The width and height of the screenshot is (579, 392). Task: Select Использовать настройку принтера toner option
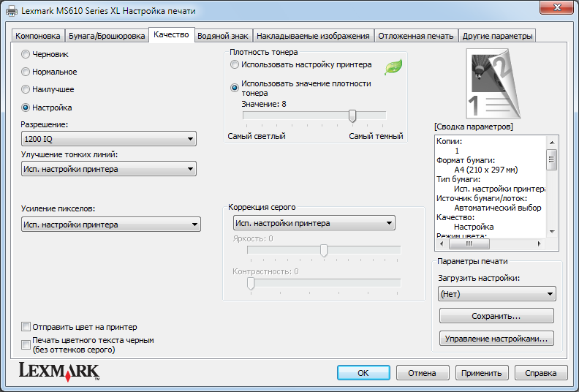235,64
